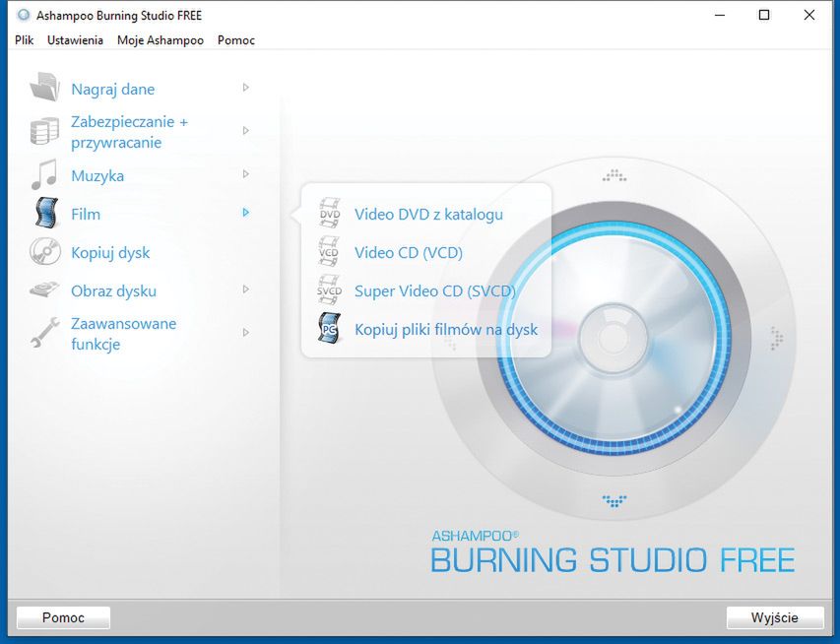The width and height of the screenshot is (840, 644).
Task: Select the Muzyka music note icon
Action: click(44, 175)
